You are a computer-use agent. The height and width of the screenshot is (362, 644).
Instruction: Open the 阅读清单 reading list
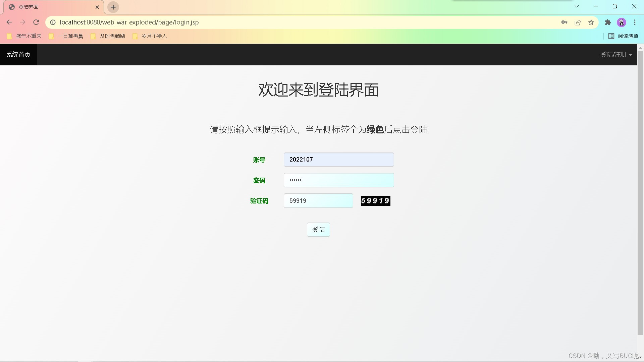pos(623,36)
